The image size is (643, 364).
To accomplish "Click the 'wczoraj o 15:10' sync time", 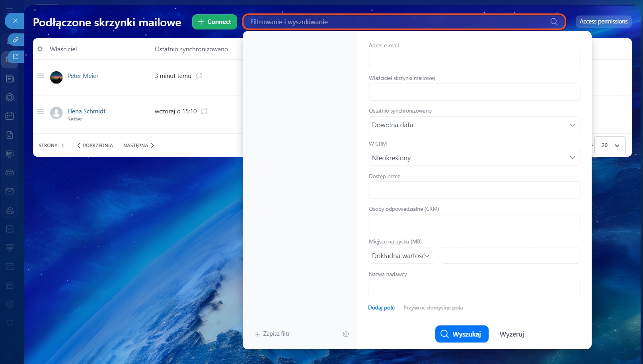I will 175,111.
